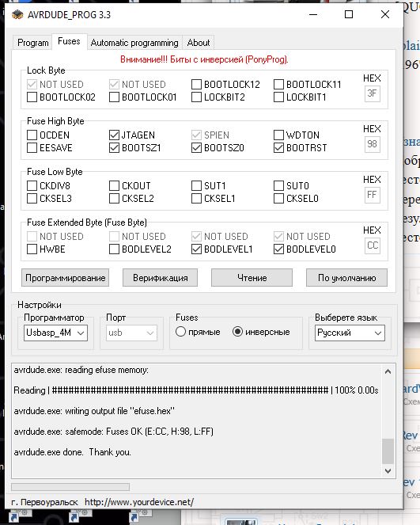The height and width of the screenshot is (525, 420).
Task: Check the BOOTLOCK12 lock bit
Action: pyautogui.click(x=197, y=85)
